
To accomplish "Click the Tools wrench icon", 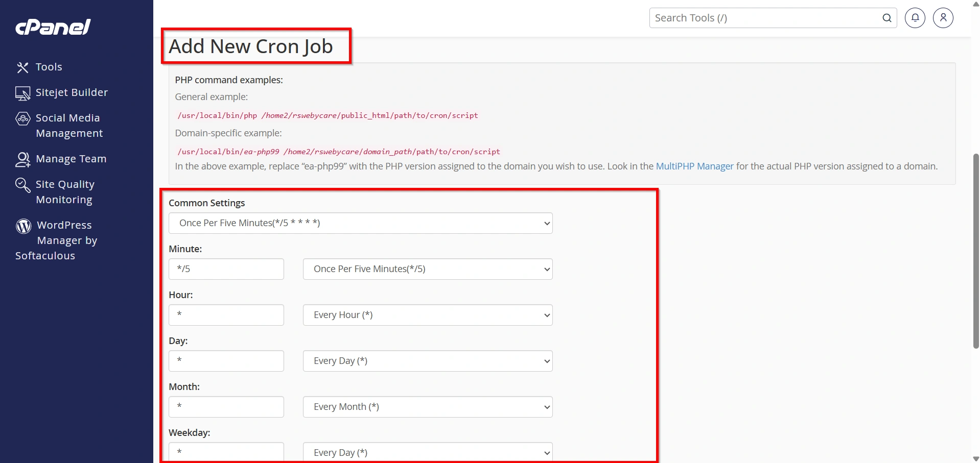I will 22,67.
